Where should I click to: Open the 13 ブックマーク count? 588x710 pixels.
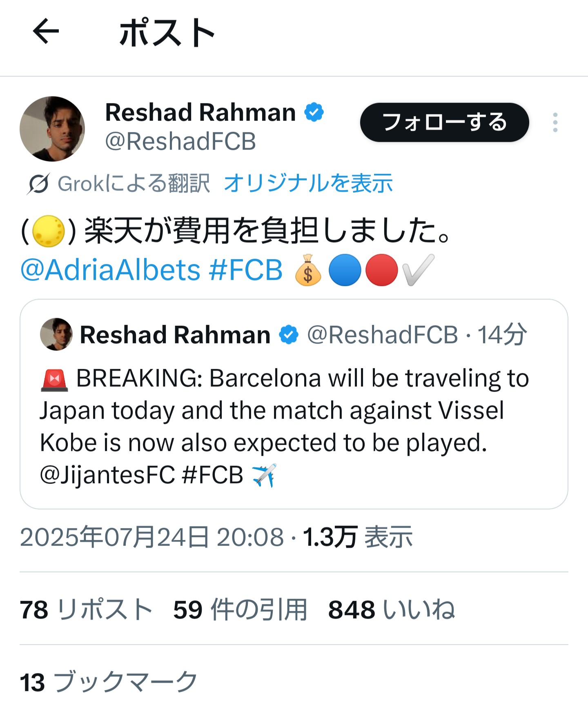[109, 682]
